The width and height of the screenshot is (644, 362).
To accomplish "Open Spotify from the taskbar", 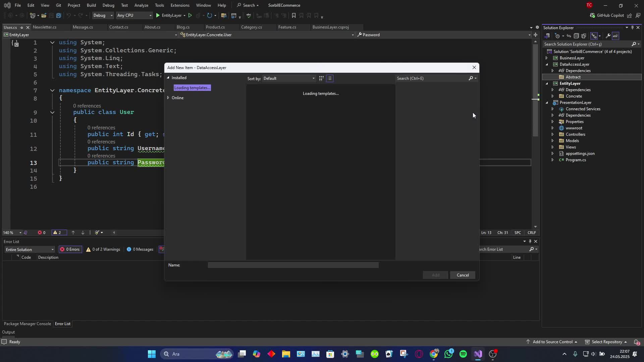I will 463,354.
